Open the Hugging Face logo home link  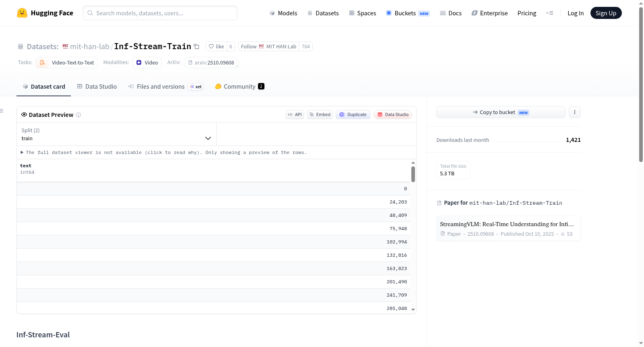click(x=45, y=13)
